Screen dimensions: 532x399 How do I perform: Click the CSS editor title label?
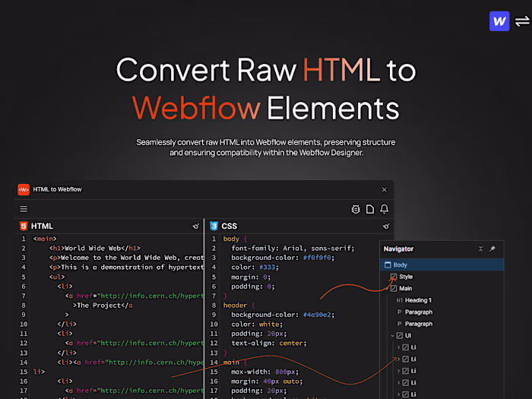tap(229, 226)
